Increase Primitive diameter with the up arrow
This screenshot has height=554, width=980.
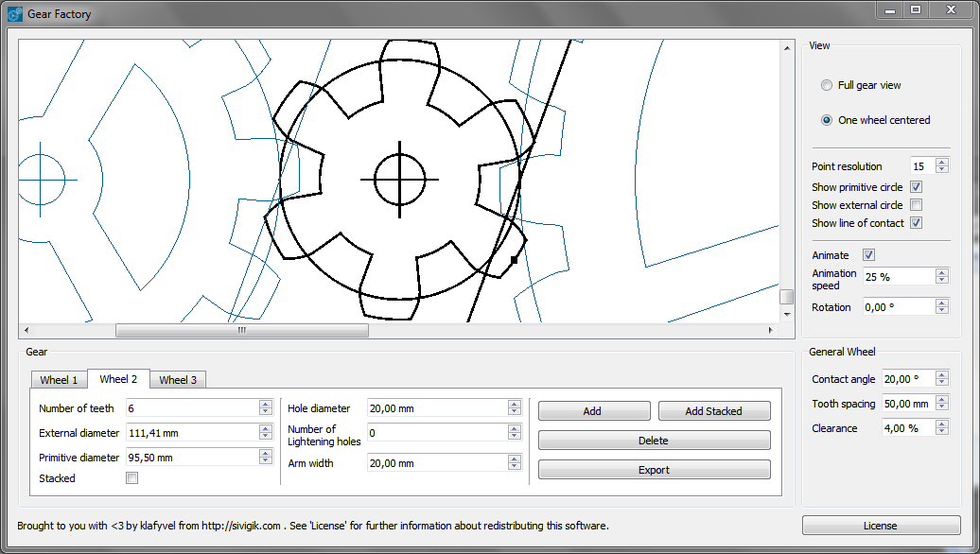pyautogui.click(x=266, y=454)
